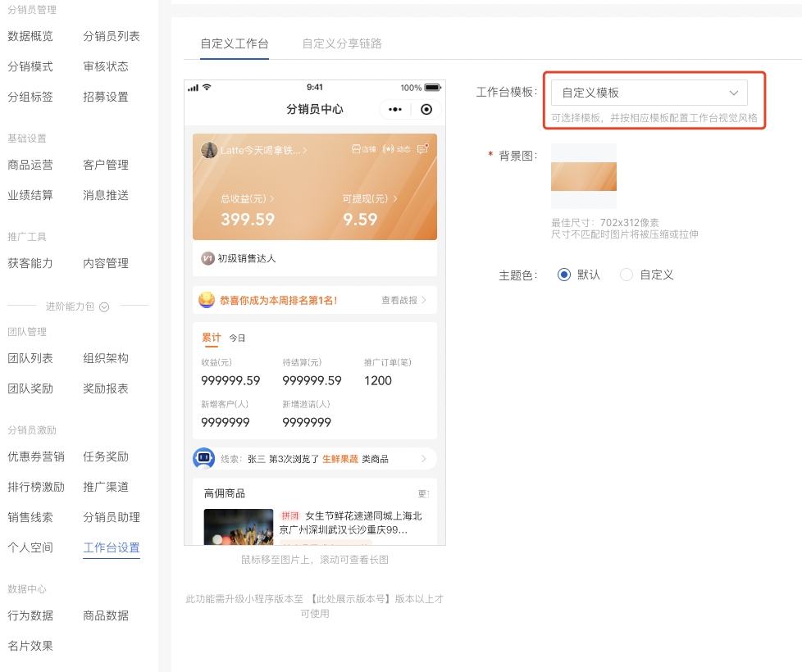Go to 消息推送 in the sidebar

click(106, 195)
